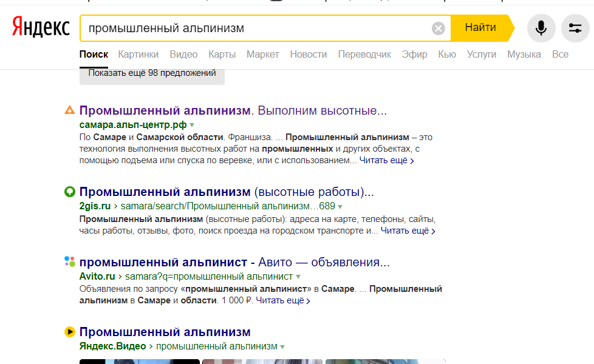Switch to the Видео tab
This screenshot has height=364, width=594.
click(183, 55)
